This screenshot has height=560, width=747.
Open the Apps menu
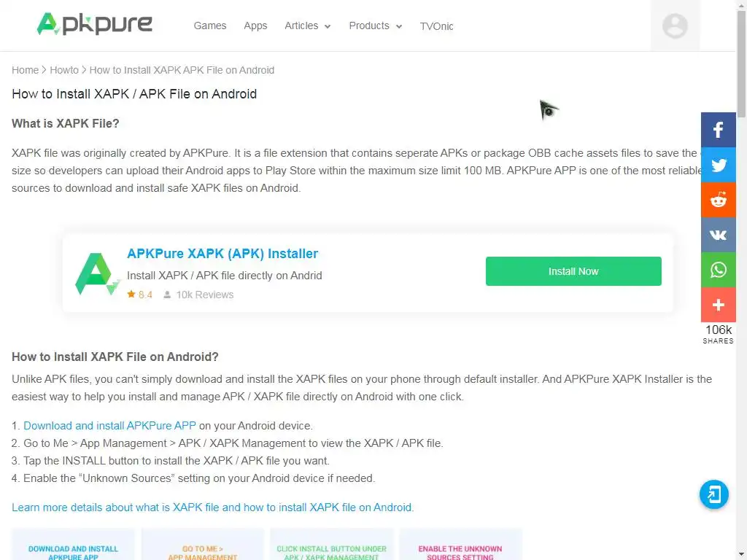[x=255, y=26]
